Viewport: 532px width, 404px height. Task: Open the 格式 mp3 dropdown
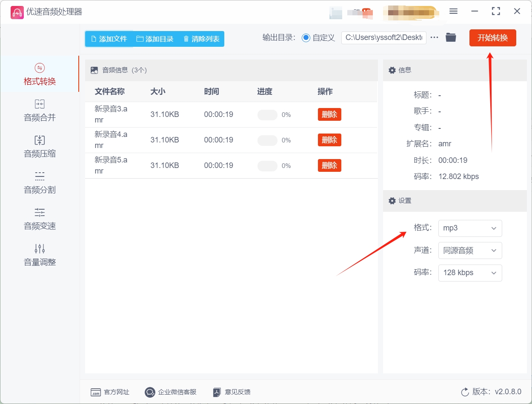pos(470,228)
